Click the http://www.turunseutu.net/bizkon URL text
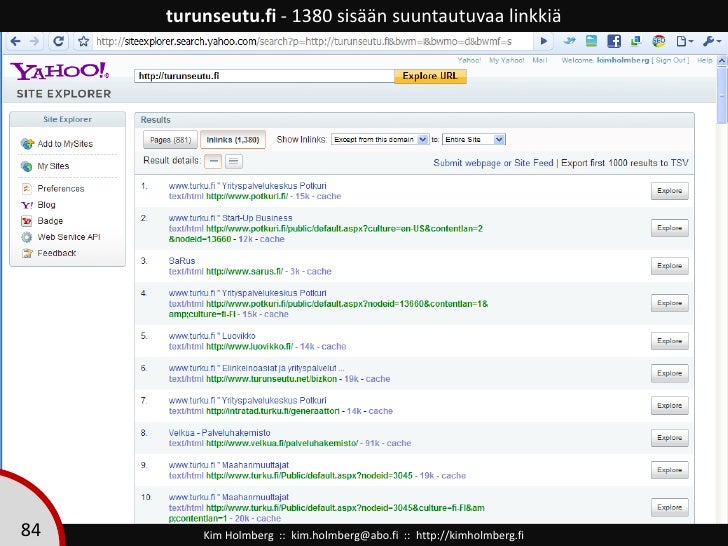This screenshot has height=546, width=728. coord(272,379)
